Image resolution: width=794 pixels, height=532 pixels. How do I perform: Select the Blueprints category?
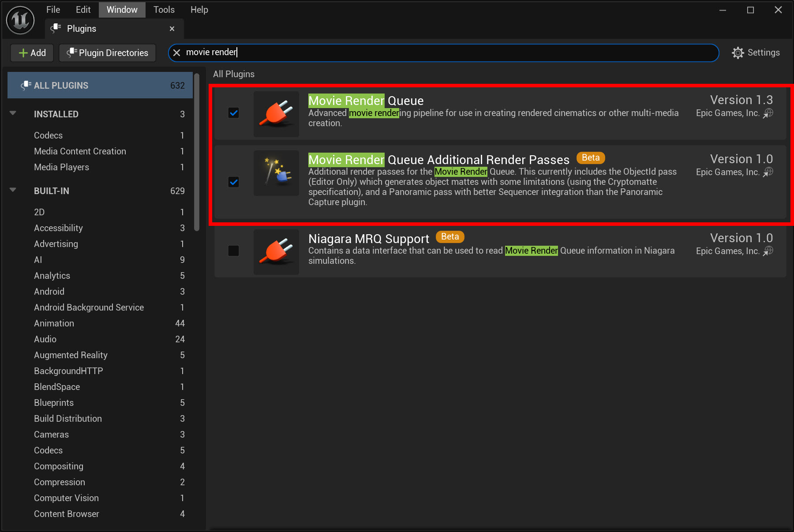tap(100, 403)
